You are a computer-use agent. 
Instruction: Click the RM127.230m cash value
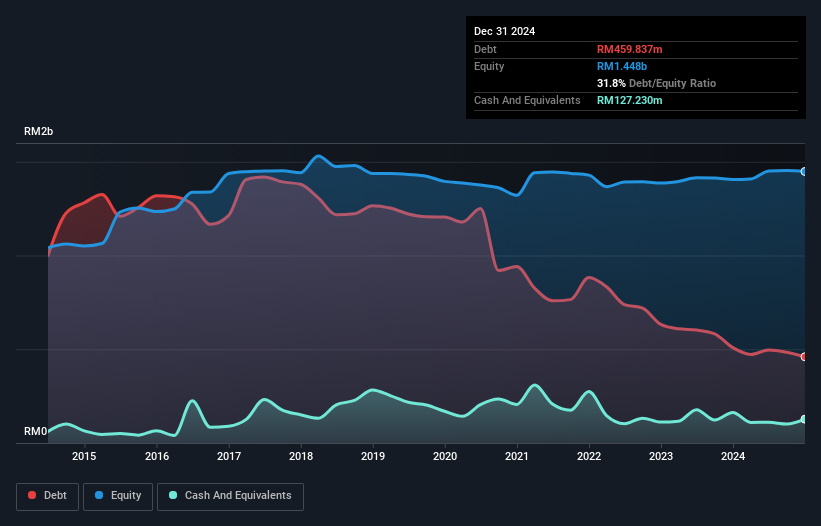click(x=629, y=100)
